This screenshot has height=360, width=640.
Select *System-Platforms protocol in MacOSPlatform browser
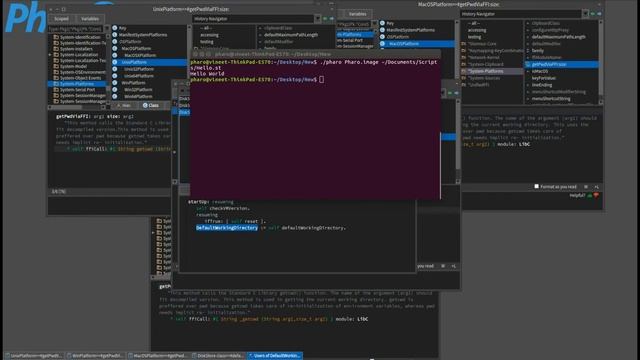(x=492, y=71)
